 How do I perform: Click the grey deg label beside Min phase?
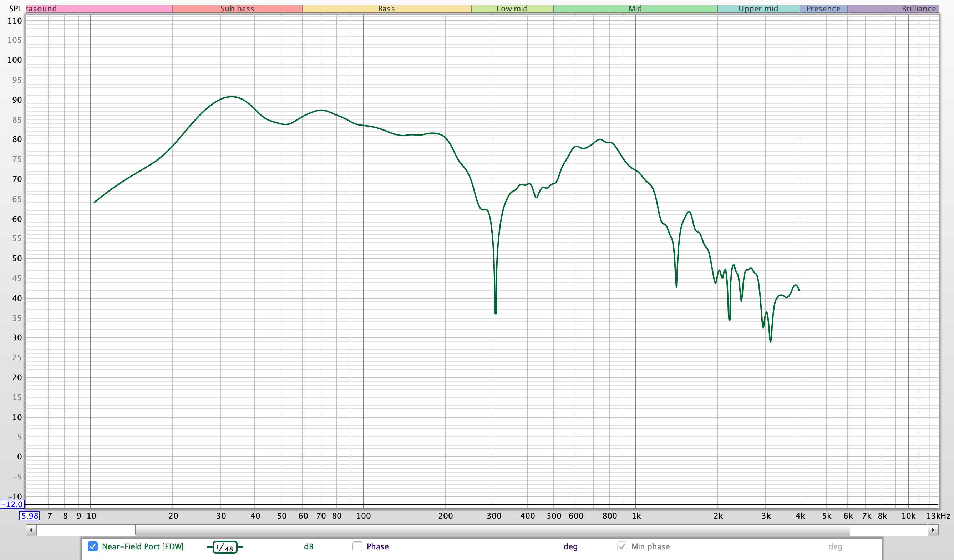click(835, 547)
